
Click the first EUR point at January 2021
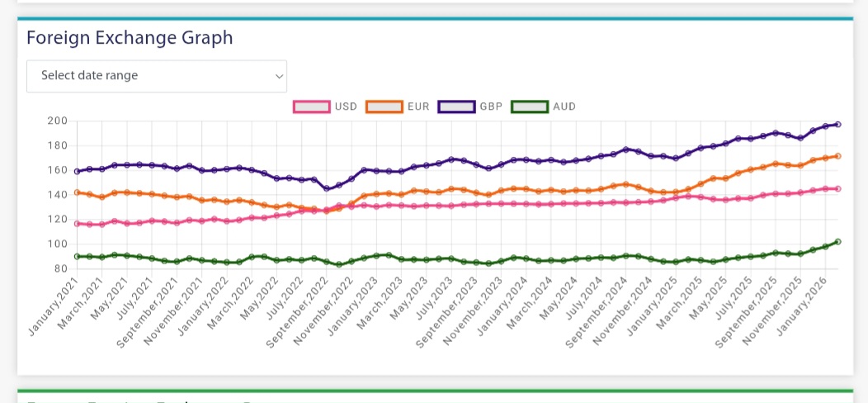click(x=78, y=192)
